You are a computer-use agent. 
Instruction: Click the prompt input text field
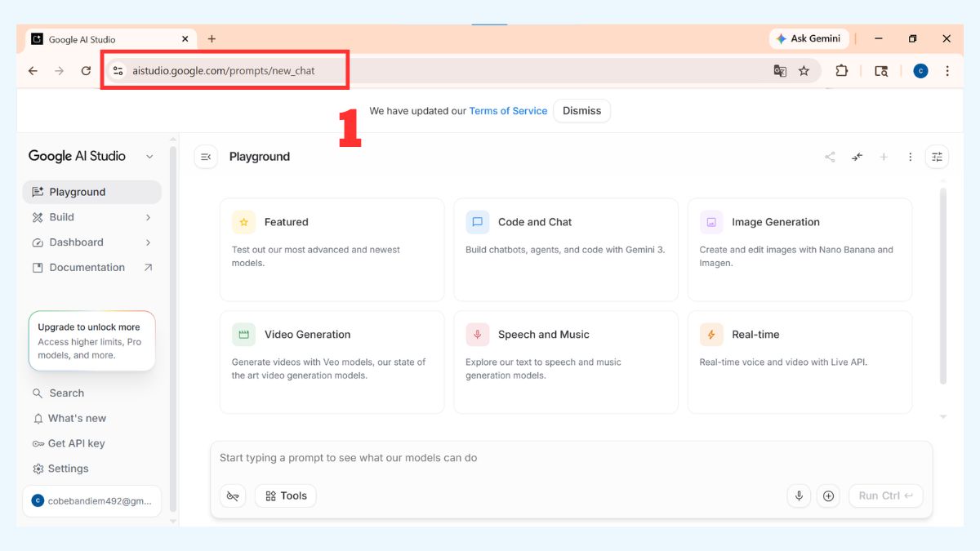click(572, 459)
